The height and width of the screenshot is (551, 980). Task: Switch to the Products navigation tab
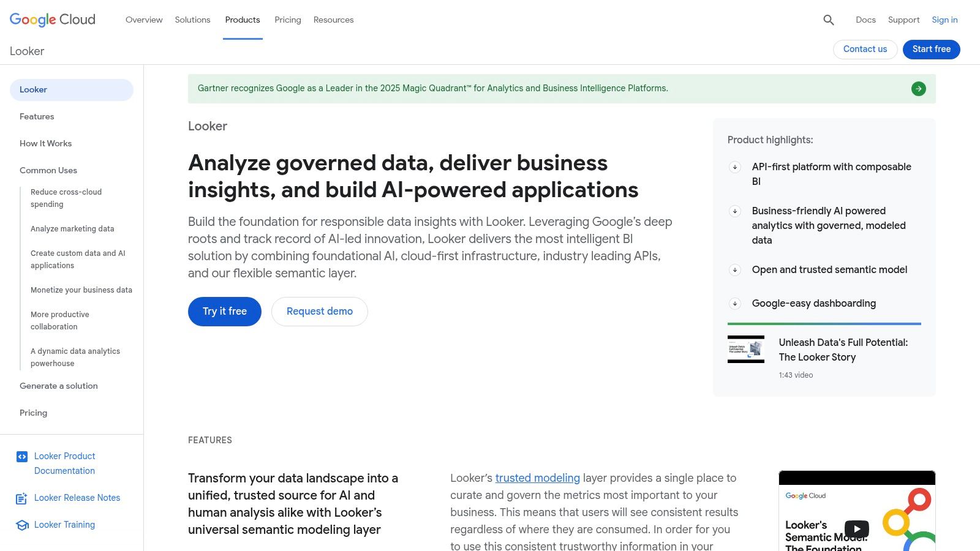coord(243,20)
